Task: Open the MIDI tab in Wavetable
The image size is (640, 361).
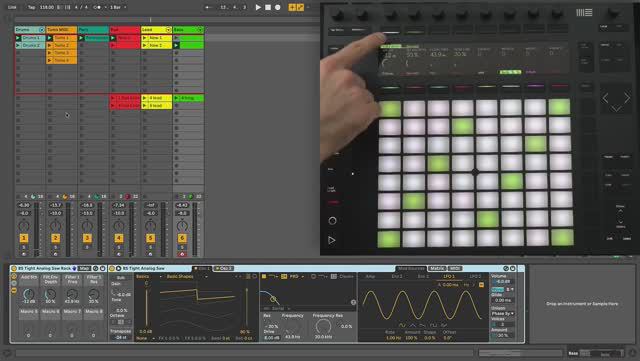Action: tap(455, 268)
